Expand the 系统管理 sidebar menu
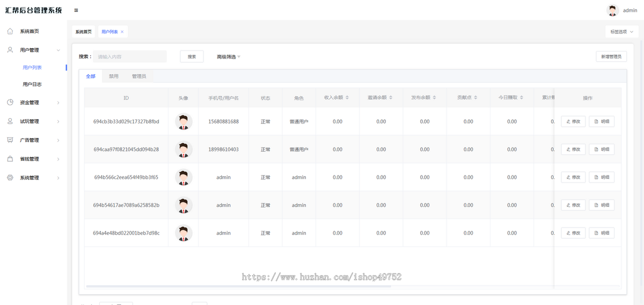Screen dimensions: 644x305 tap(58, 178)
